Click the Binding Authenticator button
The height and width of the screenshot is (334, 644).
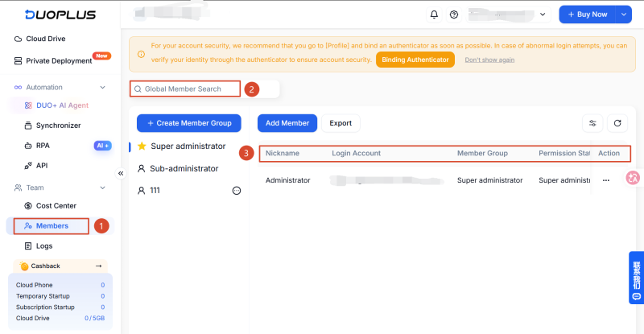(415, 60)
